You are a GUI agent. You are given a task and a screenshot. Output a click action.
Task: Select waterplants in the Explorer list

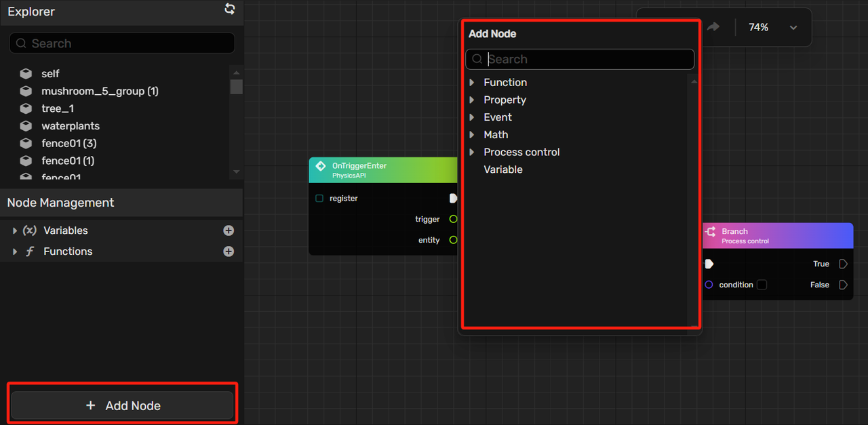tap(71, 126)
